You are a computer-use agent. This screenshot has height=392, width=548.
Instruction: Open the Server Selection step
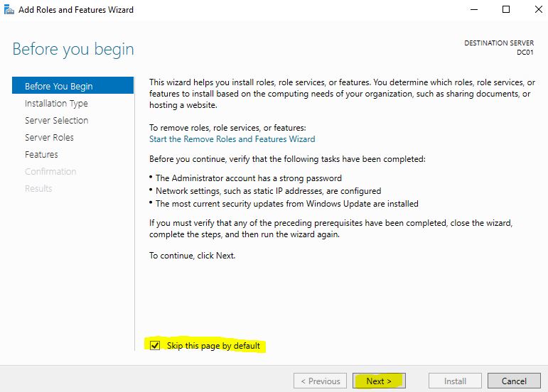click(x=57, y=121)
